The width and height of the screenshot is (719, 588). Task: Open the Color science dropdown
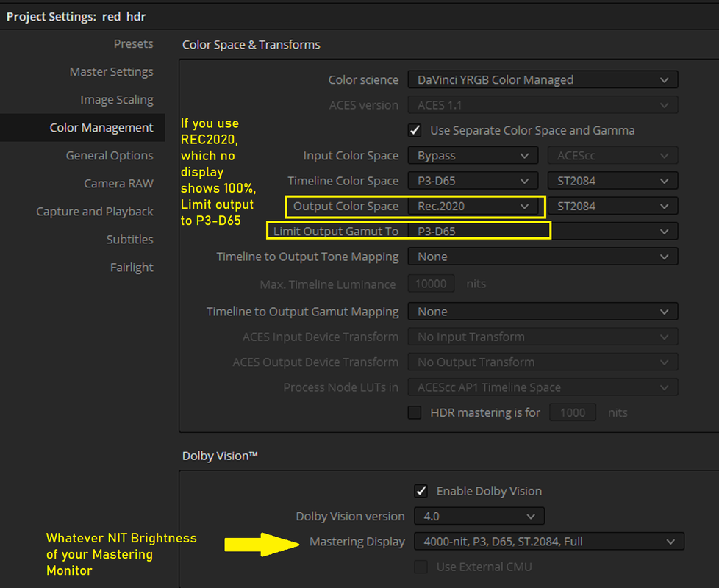click(543, 79)
